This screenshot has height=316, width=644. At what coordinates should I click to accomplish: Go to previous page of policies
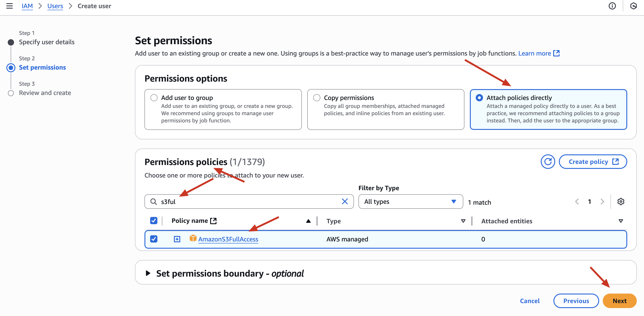tap(577, 201)
